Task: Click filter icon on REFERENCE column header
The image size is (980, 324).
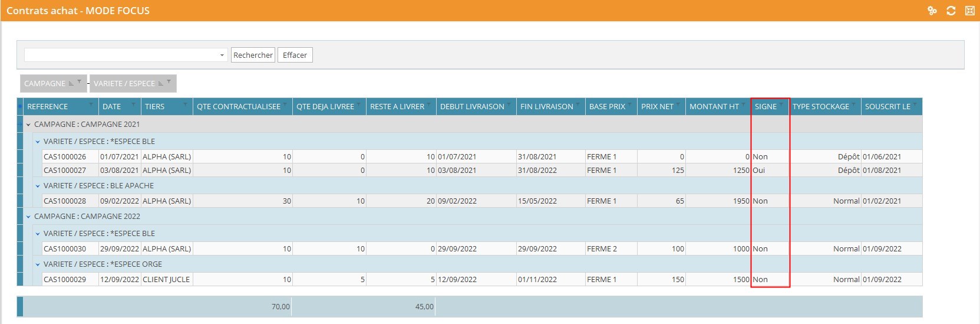Action: [x=91, y=105]
